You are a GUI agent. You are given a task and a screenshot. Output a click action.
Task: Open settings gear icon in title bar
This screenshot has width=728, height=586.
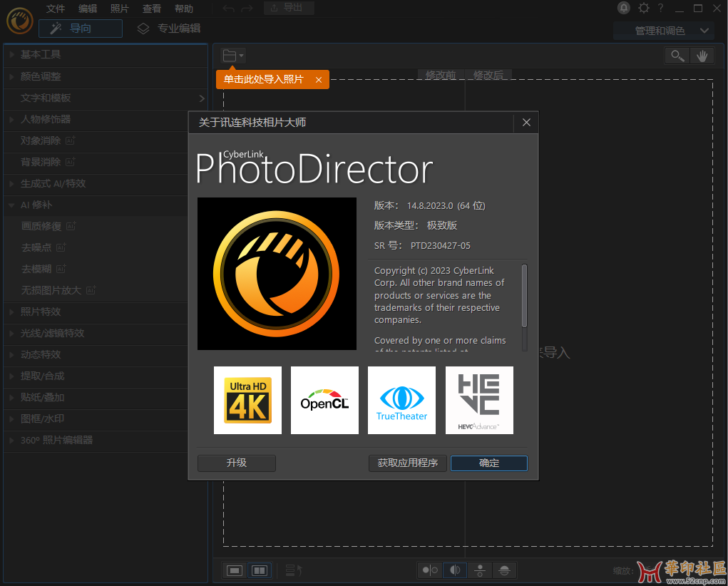(x=643, y=8)
